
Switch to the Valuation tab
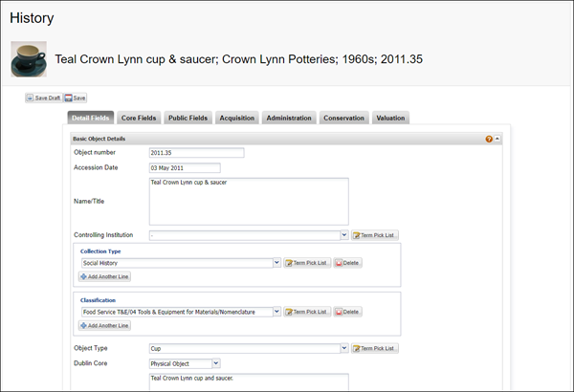(x=390, y=118)
